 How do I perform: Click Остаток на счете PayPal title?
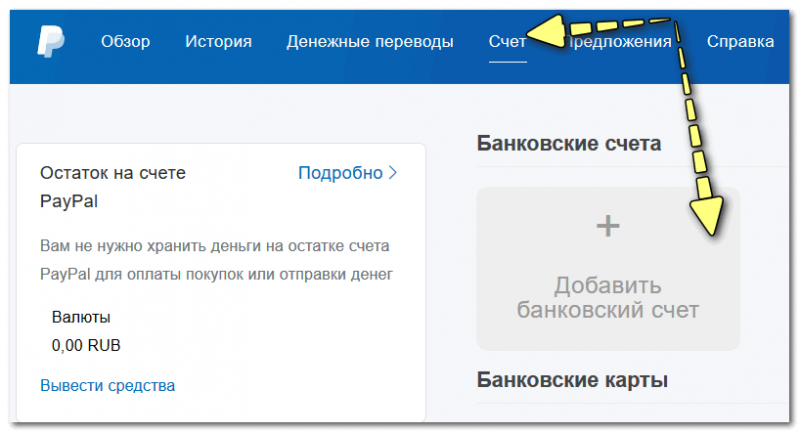coord(113,187)
